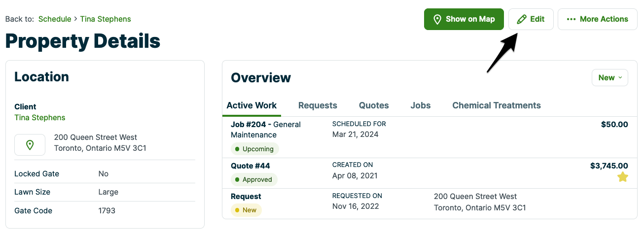Open client Tina Stephens in Location card
Viewport: 644px width, 235px height.
(40, 118)
